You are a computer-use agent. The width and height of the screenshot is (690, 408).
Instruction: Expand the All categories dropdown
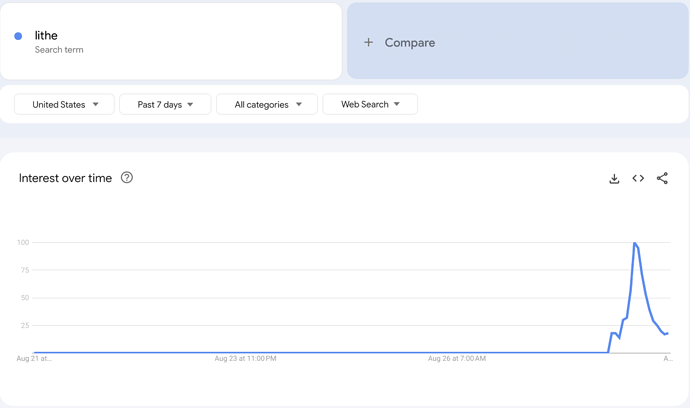click(267, 104)
